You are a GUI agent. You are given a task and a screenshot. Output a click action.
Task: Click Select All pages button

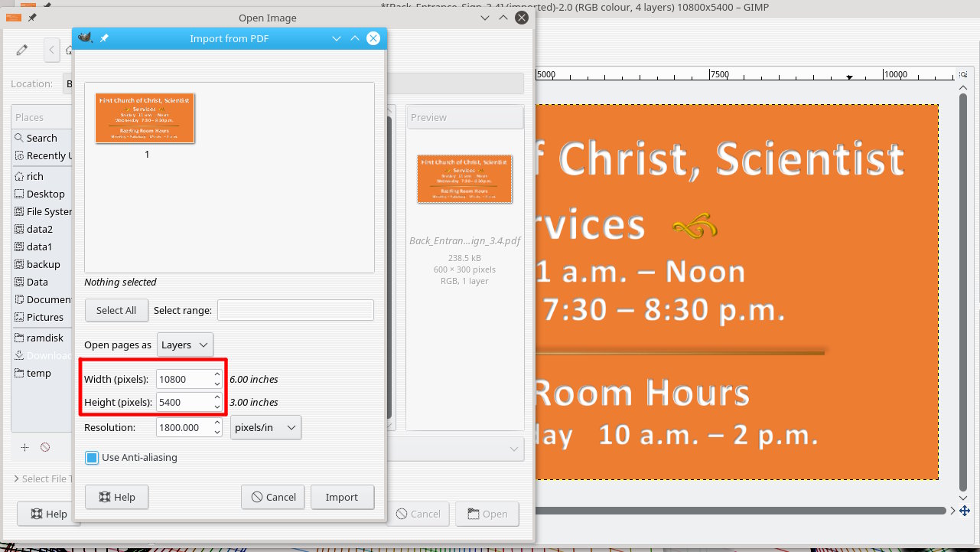(116, 310)
